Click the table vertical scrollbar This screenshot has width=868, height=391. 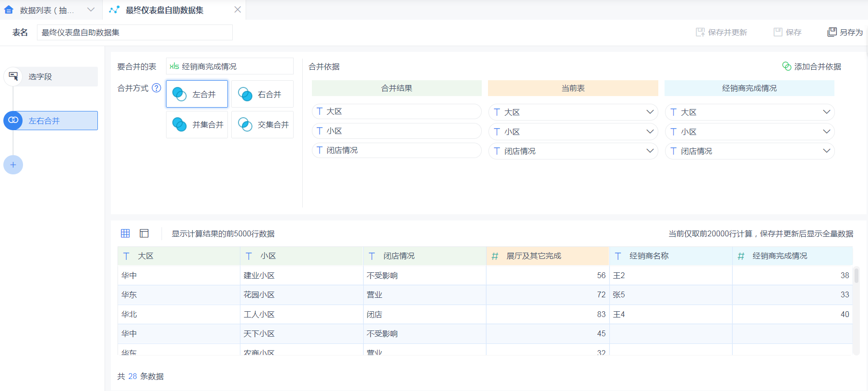pos(856,275)
